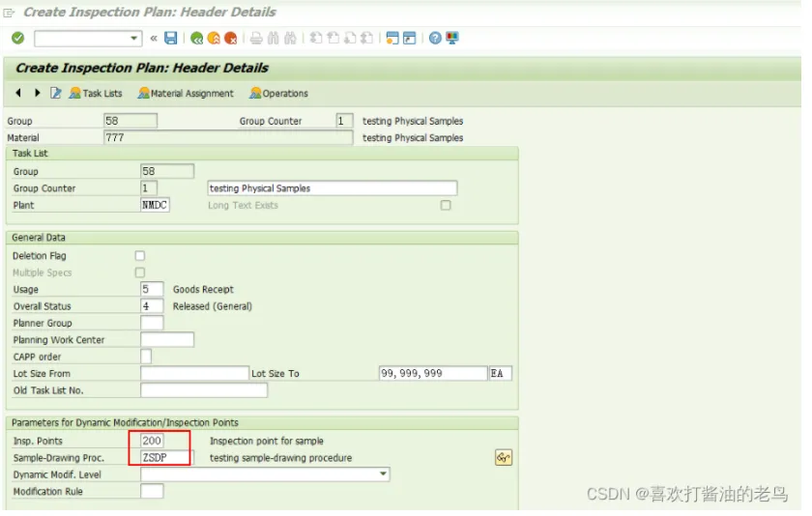
Task: Click the 'Goods Receipt' usage description
Action: click(203, 289)
